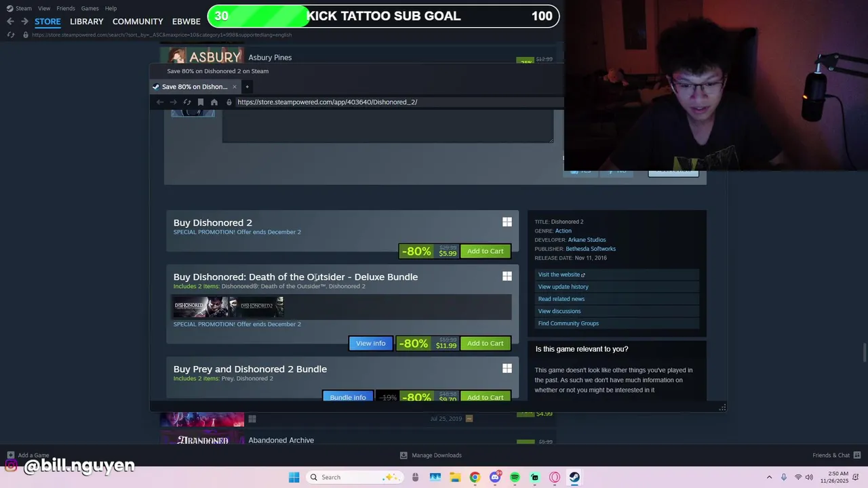Click the main Steam window forward arrow
The height and width of the screenshot is (488, 868).
coord(24,22)
